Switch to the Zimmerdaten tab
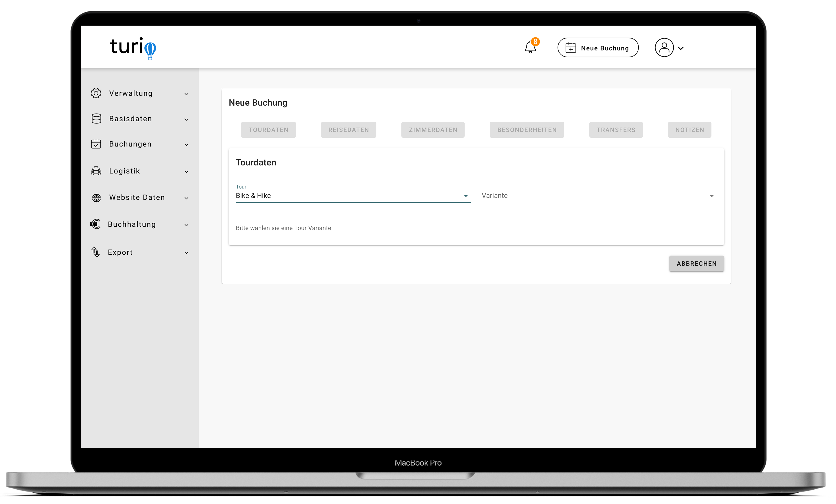836x504 pixels. point(433,130)
